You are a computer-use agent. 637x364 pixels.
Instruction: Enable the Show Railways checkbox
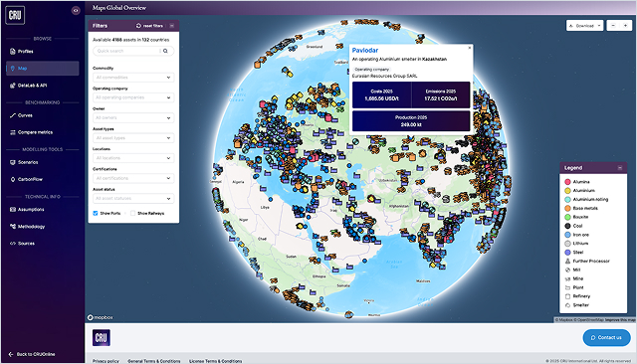[132, 213]
